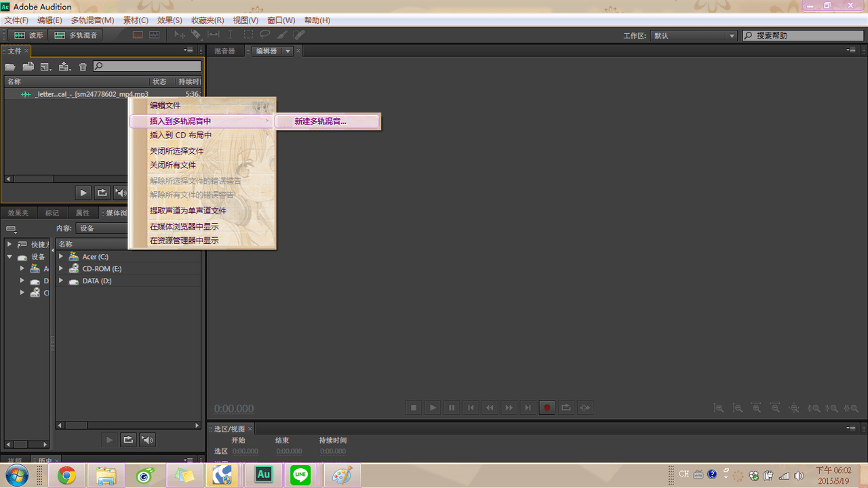Click the insert into multitrack icon

(65, 66)
